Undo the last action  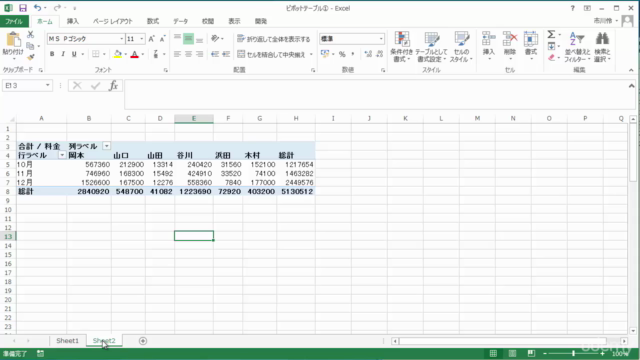37,8
